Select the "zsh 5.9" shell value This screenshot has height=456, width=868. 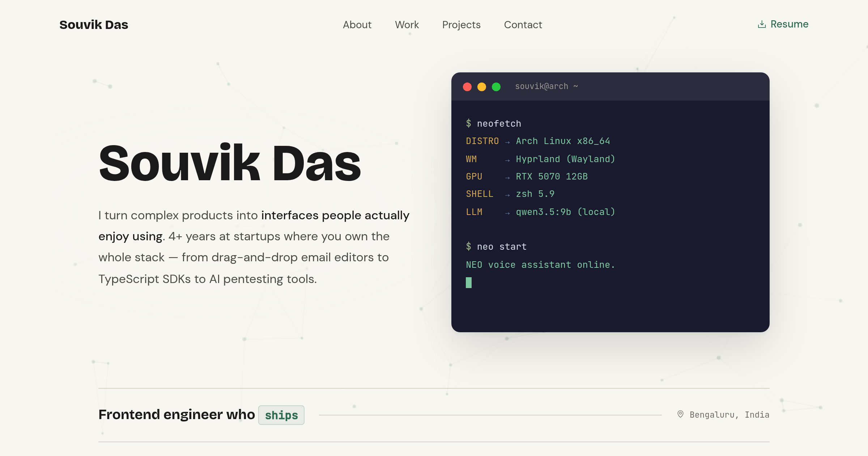[x=535, y=194]
